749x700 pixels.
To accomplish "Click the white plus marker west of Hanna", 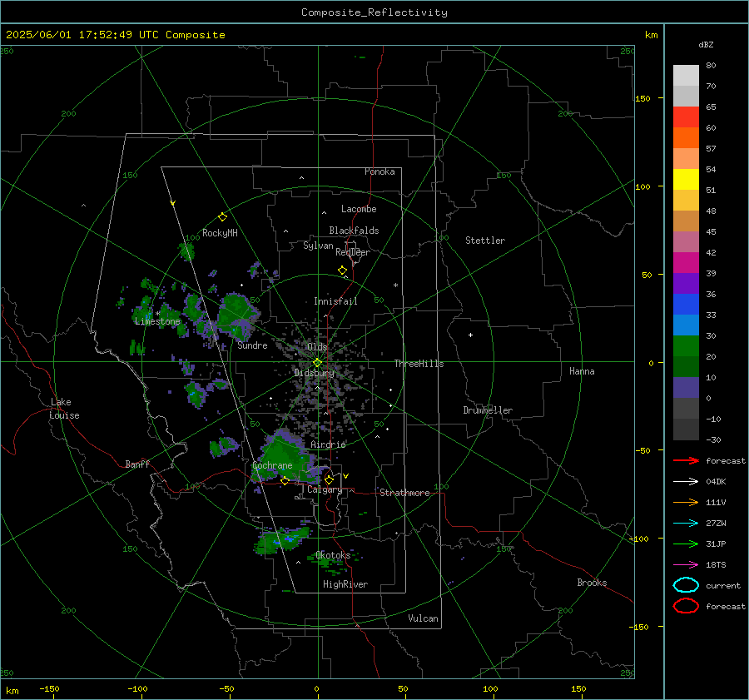I will point(470,335).
